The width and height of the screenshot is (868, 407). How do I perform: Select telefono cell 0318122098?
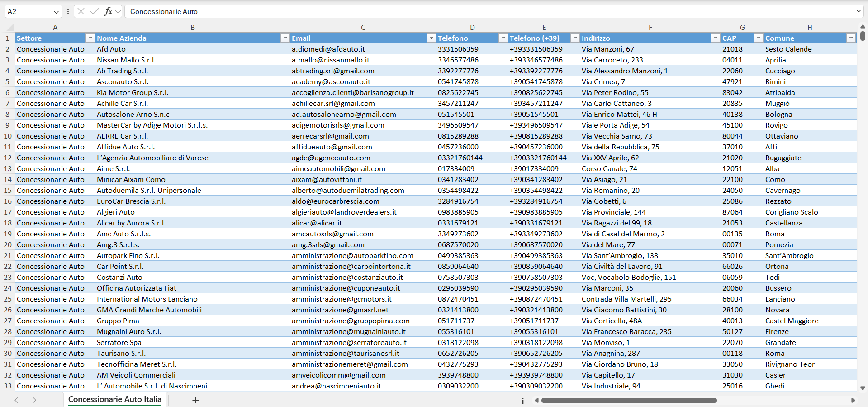click(x=472, y=342)
